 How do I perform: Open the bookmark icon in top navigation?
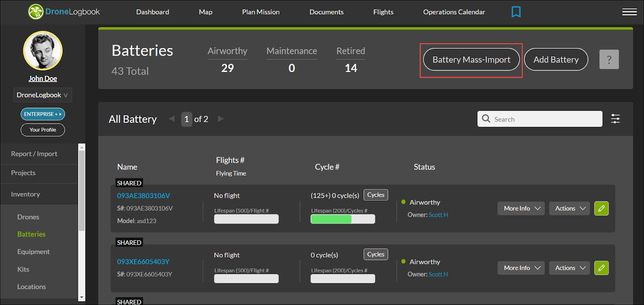click(x=516, y=12)
